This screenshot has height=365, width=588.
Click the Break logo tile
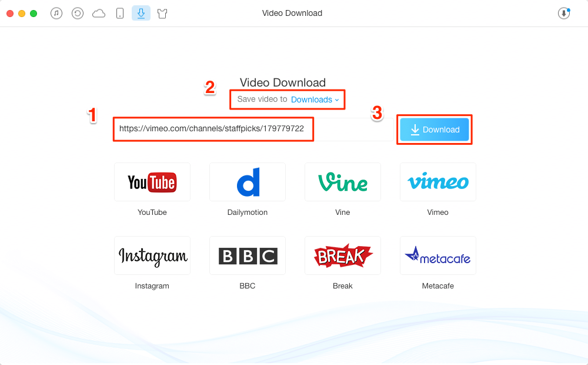pyautogui.click(x=343, y=255)
